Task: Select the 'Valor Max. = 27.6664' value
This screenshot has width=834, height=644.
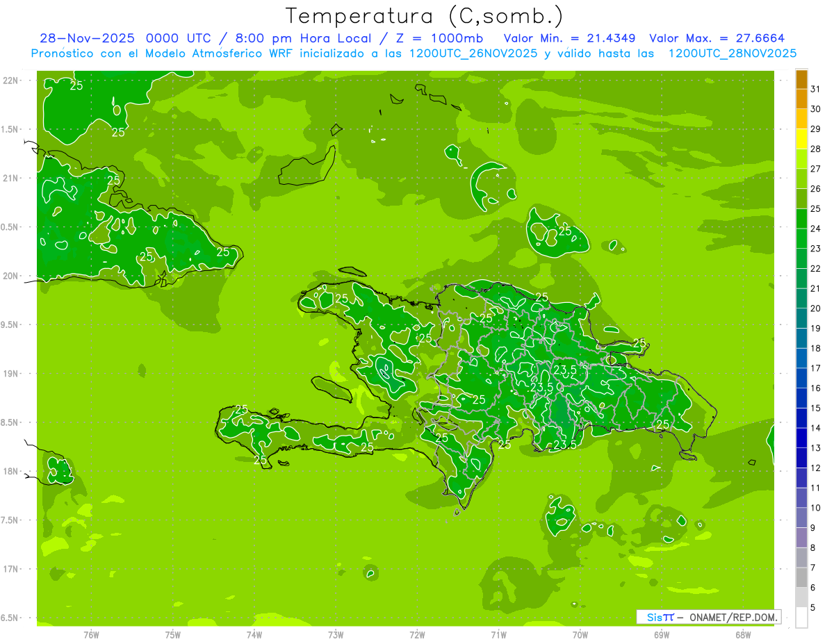Action: coord(717,38)
